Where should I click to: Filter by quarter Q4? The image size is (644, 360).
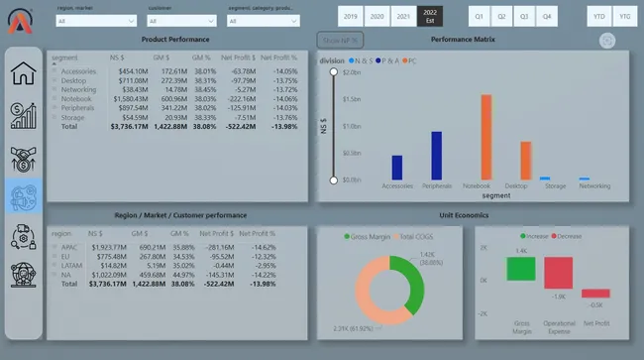click(547, 17)
